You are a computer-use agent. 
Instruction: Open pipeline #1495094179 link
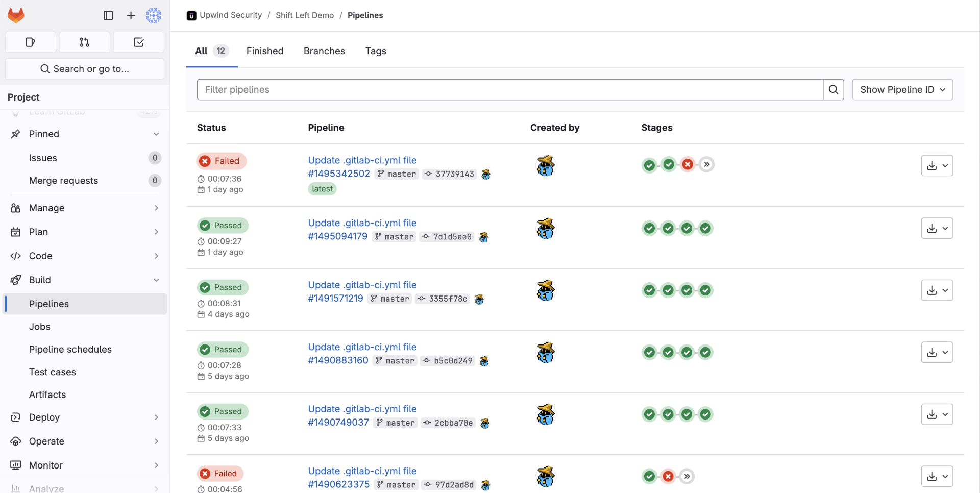coord(337,236)
